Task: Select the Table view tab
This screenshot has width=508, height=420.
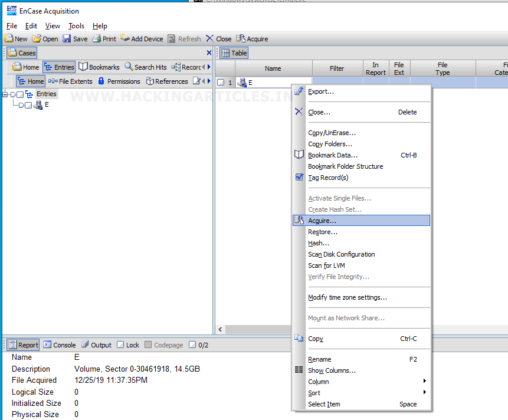Action: [234, 52]
